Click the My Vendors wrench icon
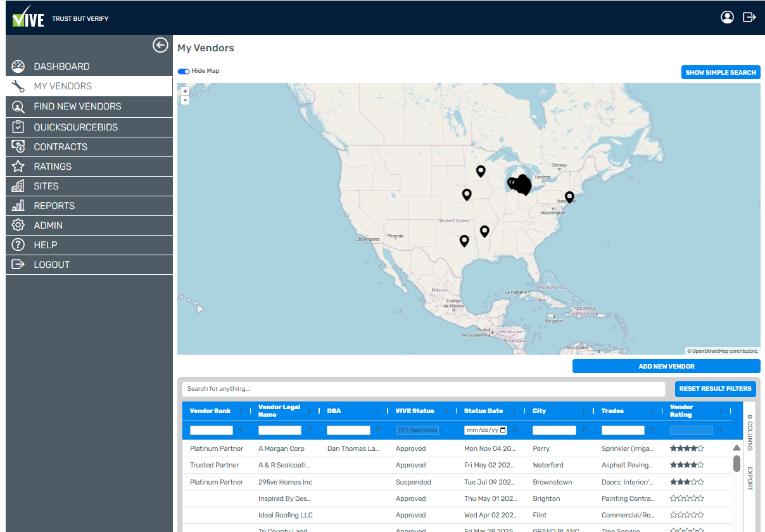Viewport: 765px width, 532px height. [x=18, y=86]
